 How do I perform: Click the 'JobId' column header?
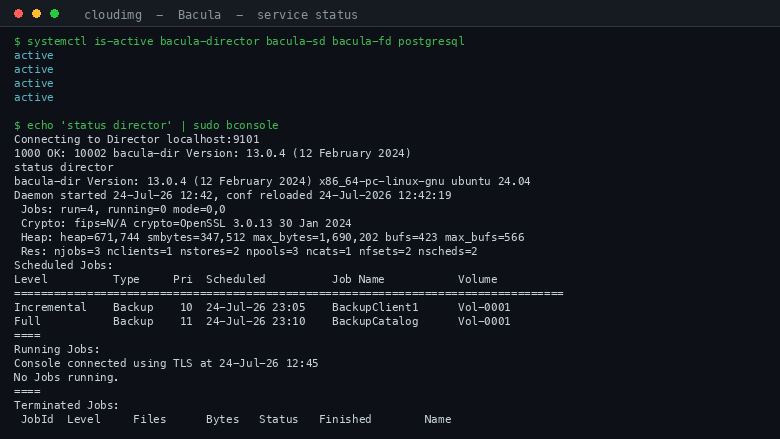[x=37, y=419]
